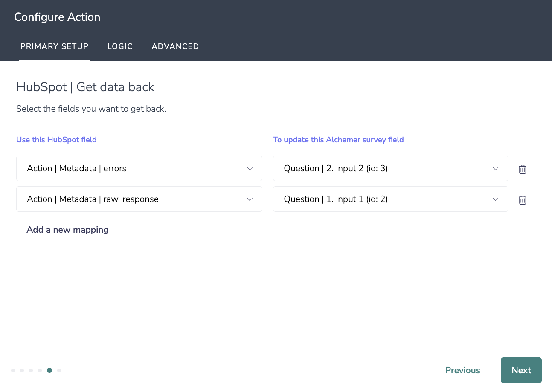Open the 'Action | Metadata | raw_response' dropdown
The image size is (552, 392).
(139, 199)
